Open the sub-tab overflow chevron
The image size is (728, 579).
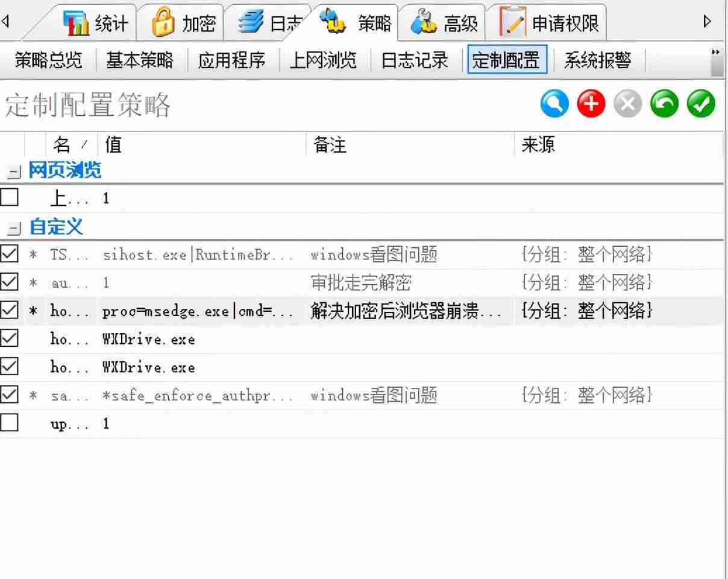[x=716, y=52]
